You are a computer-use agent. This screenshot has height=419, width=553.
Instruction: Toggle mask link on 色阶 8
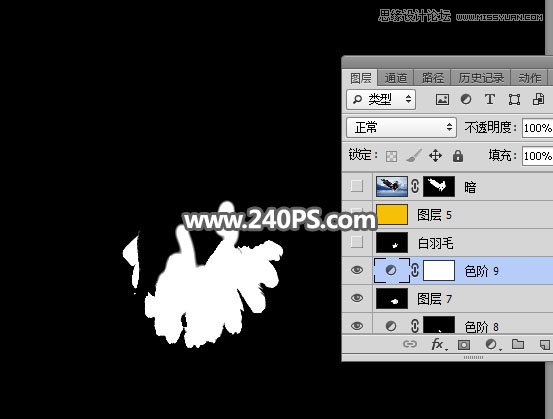[x=415, y=326]
